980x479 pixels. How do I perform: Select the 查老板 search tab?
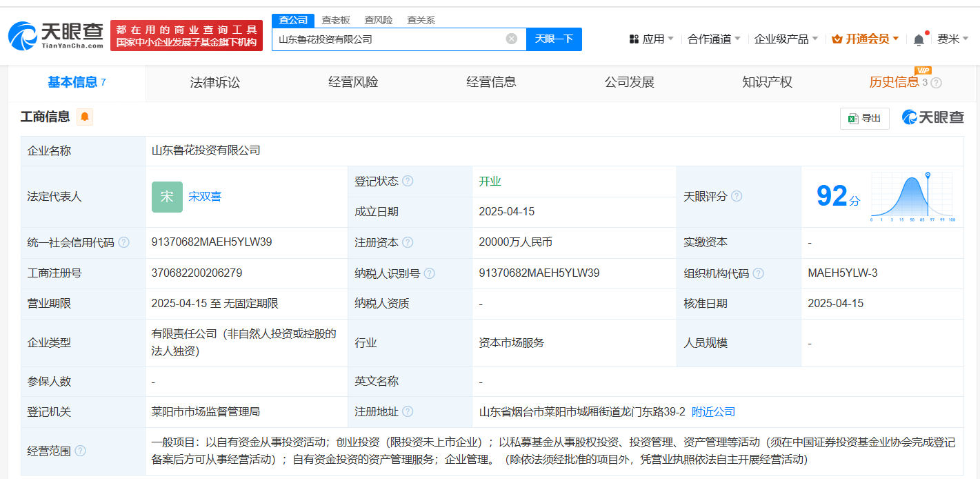point(336,20)
